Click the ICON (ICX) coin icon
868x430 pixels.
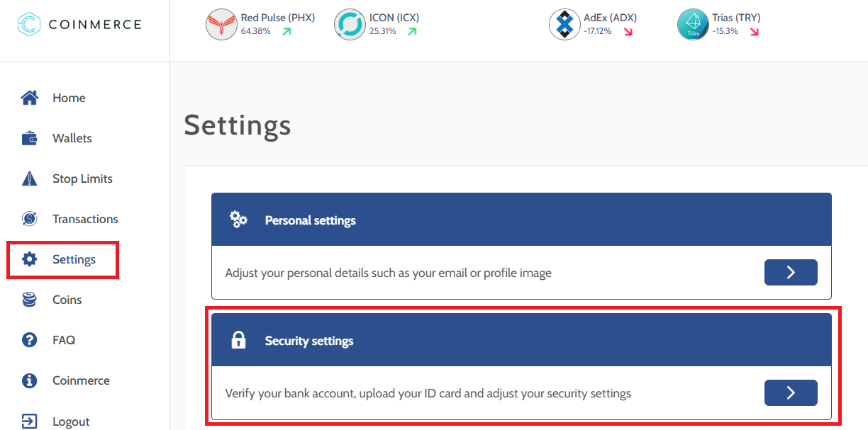click(349, 25)
